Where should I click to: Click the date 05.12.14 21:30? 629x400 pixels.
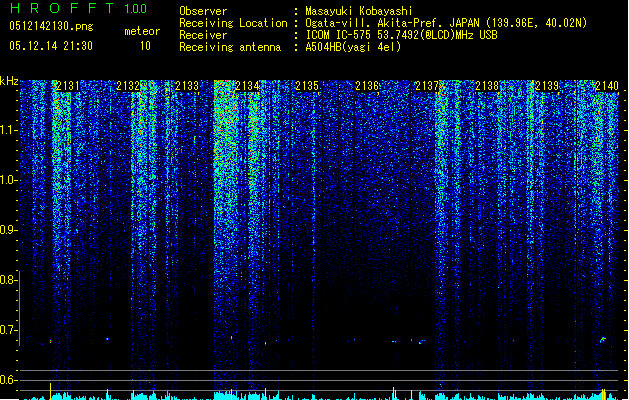[51, 46]
